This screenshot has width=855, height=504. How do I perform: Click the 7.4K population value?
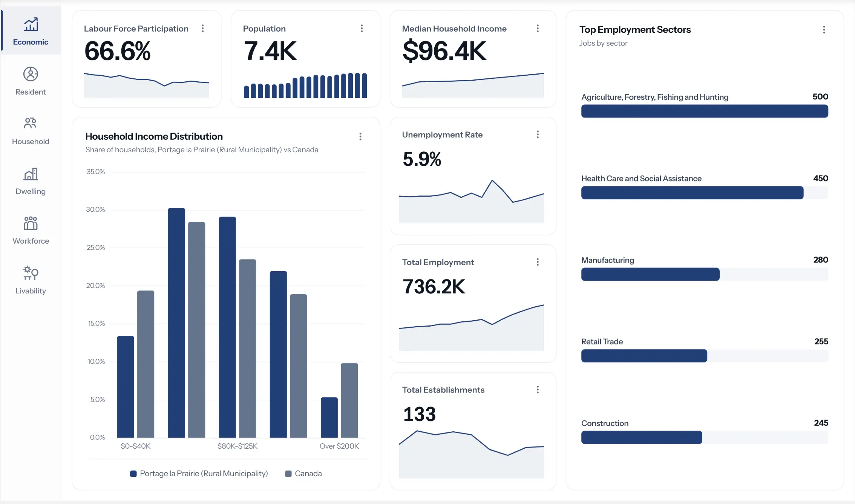click(270, 51)
